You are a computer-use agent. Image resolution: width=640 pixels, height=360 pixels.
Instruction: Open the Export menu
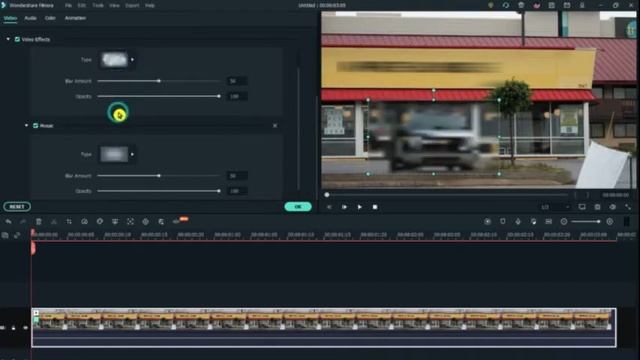click(x=132, y=5)
